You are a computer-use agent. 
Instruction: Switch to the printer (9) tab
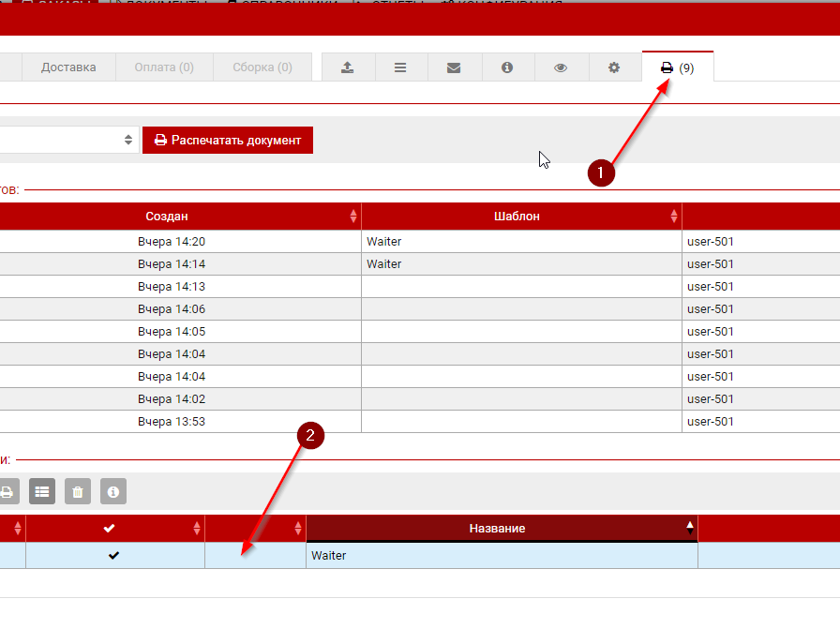coord(677,67)
